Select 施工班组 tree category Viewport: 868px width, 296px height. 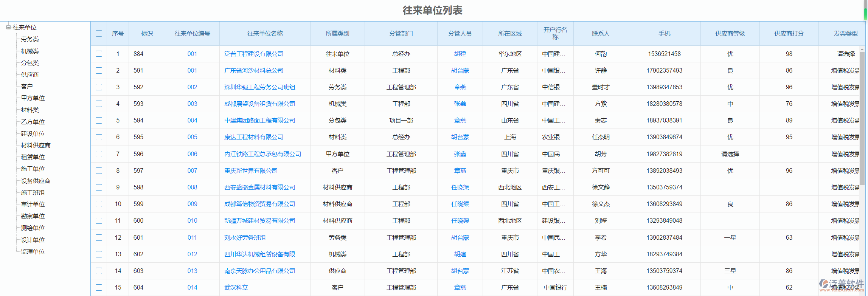33,193
